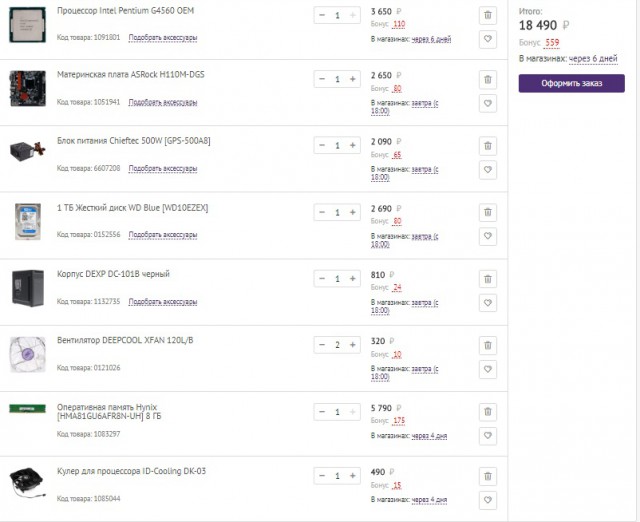Show store availability через 6 дней in total

pyautogui.click(x=593, y=59)
